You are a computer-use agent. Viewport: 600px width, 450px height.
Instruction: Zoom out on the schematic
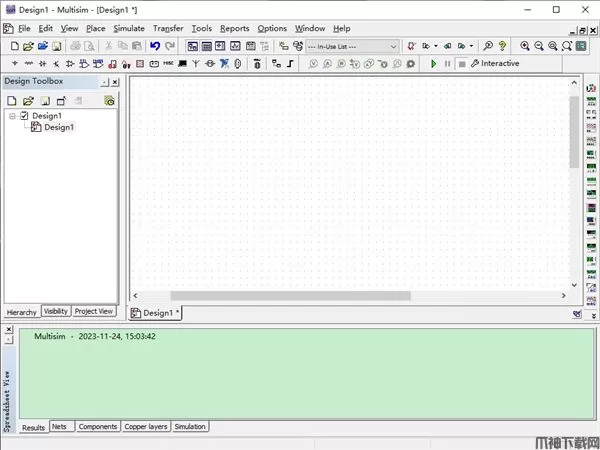click(x=539, y=46)
